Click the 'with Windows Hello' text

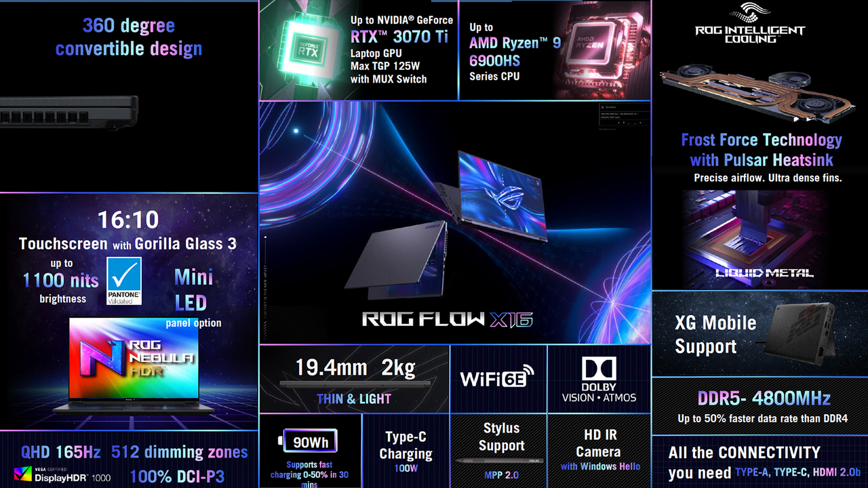coord(600,466)
